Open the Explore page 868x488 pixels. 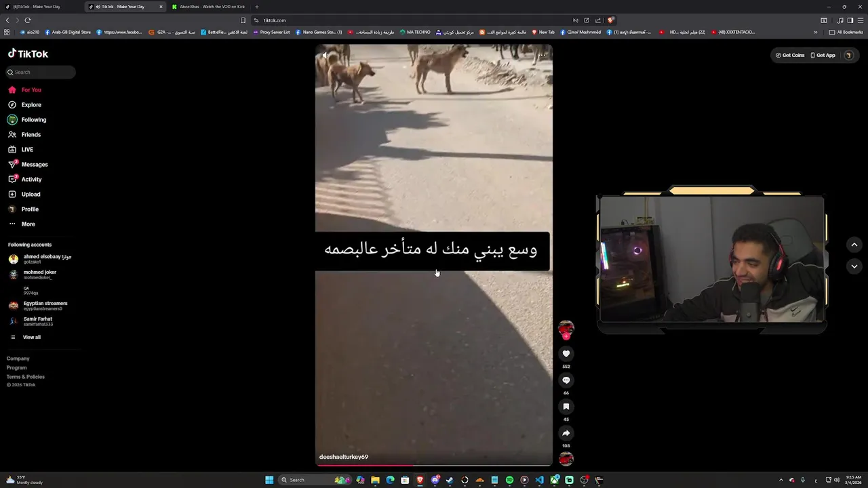pos(24,104)
